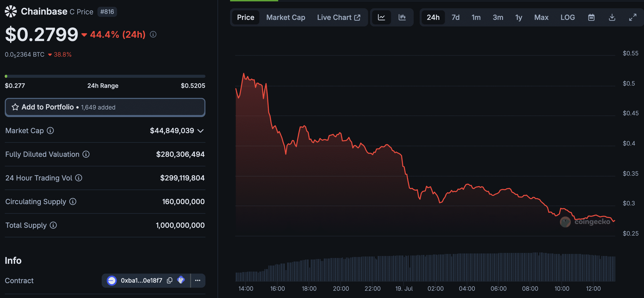Click the 1,000,000,000 total supply value
Image resolution: width=644 pixels, height=298 pixels.
(x=180, y=225)
